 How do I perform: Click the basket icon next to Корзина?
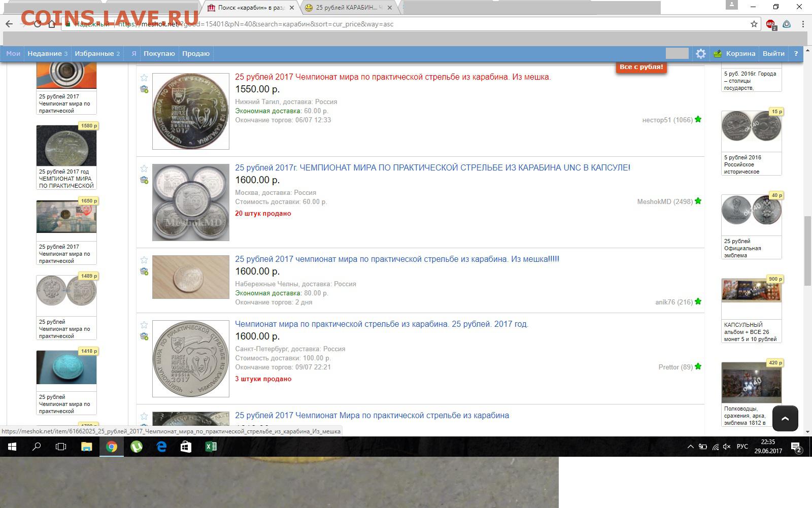[718, 53]
